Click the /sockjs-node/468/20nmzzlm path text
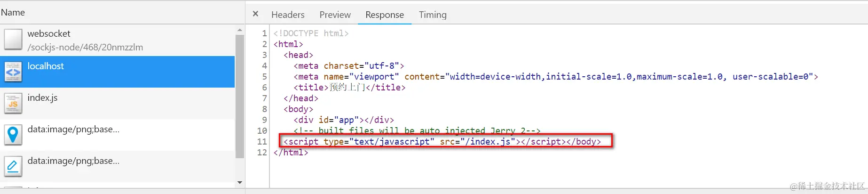 tap(85, 47)
